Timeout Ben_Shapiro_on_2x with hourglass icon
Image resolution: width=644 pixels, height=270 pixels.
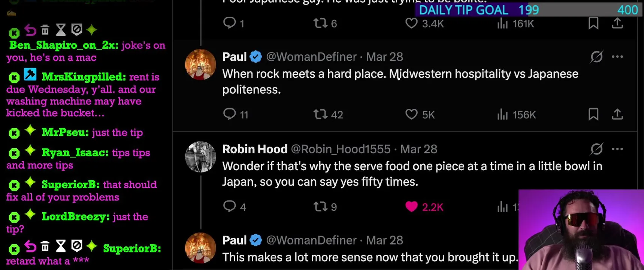(61, 30)
